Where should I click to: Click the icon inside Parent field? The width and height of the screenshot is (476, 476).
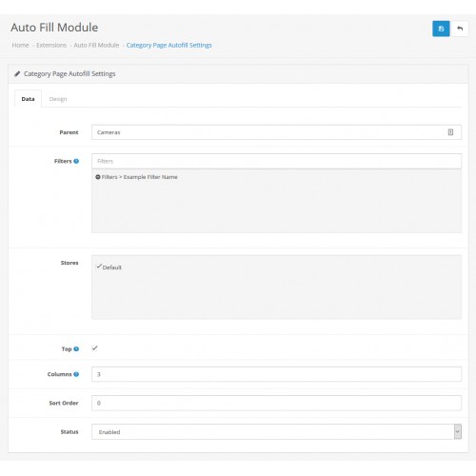450,132
